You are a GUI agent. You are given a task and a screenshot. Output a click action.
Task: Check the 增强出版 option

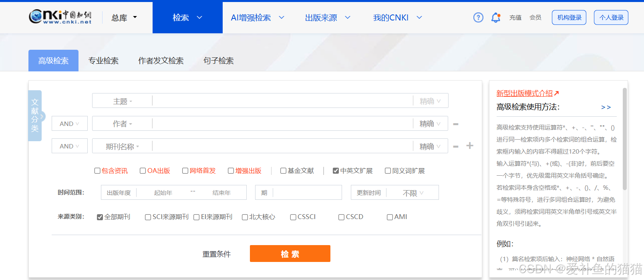pos(231,171)
